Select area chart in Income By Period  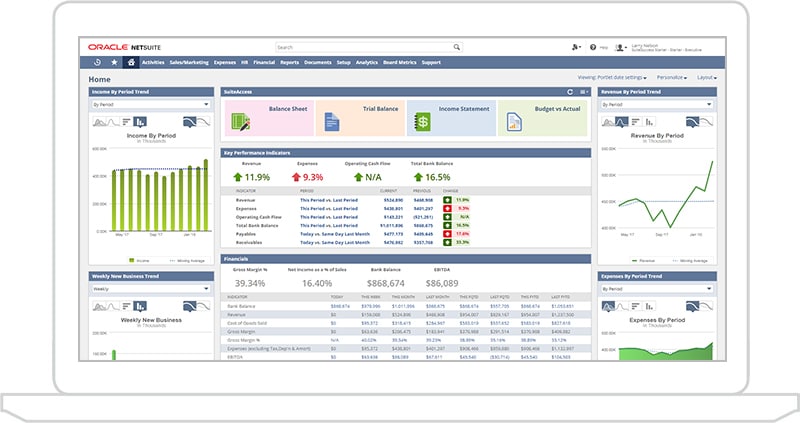[x=99, y=121]
